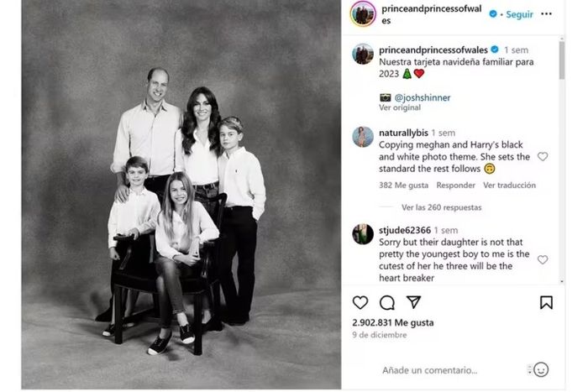This screenshot has width=588, height=392.
Task: Open the emoji picker smiley icon
Action: pyautogui.click(x=541, y=369)
